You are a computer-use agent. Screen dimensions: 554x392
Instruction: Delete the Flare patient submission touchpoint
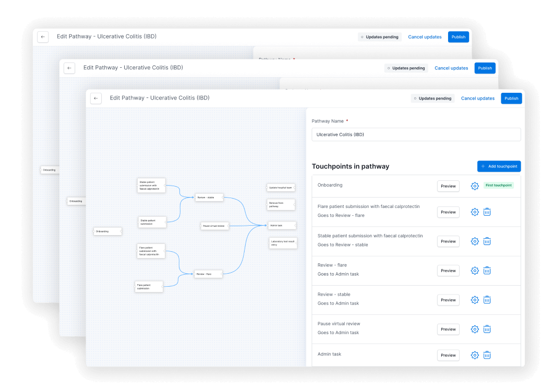tap(487, 212)
